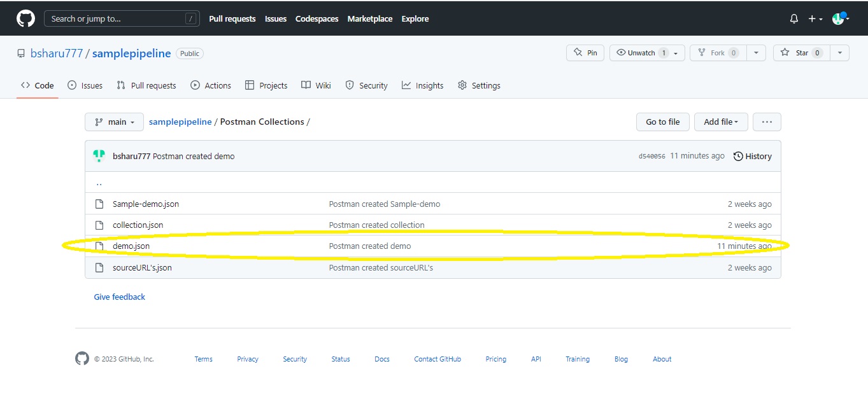Click the file icon for sourceURL's.json
The height and width of the screenshot is (394, 868).
click(x=99, y=268)
